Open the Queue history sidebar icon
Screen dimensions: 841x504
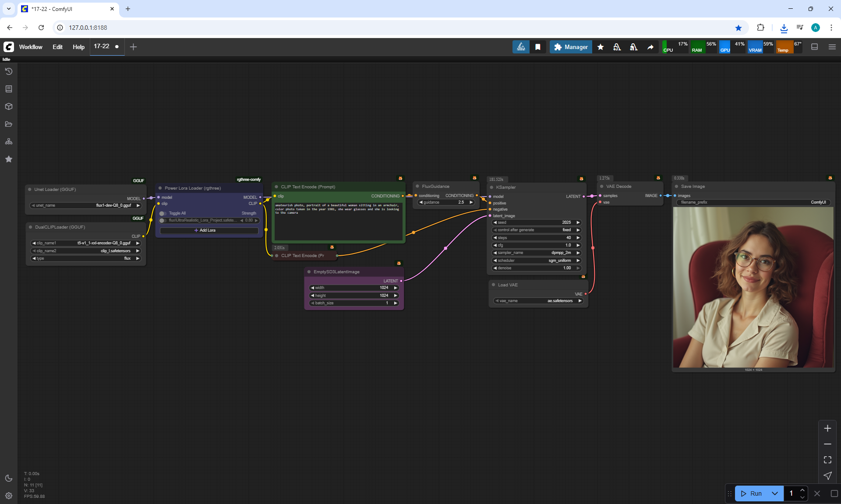[9, 71]
